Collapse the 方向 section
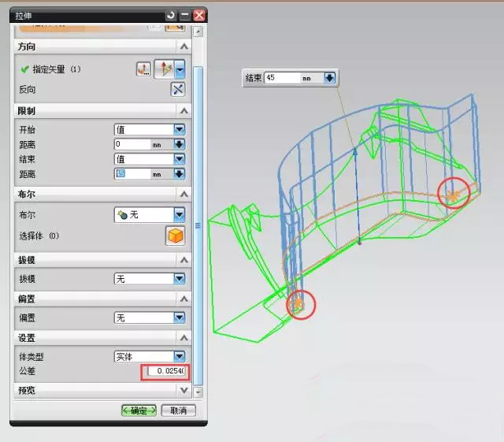The width and height of the screenshot is (504, 442). (x=183, y=47)
